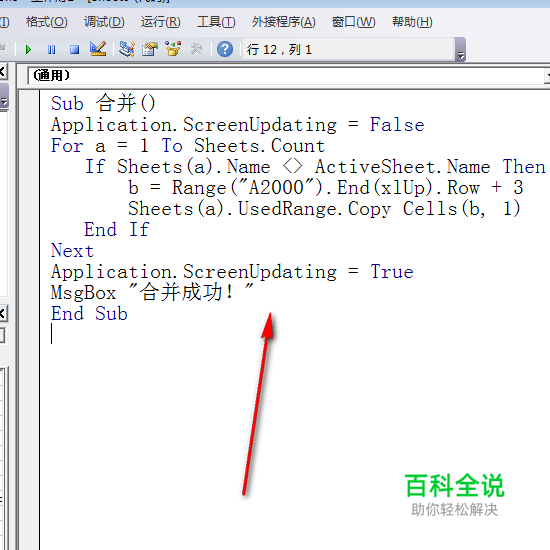Open the 窗口(W) menu
Viewport: 550px width, 550px height.
tap(354, 22)
